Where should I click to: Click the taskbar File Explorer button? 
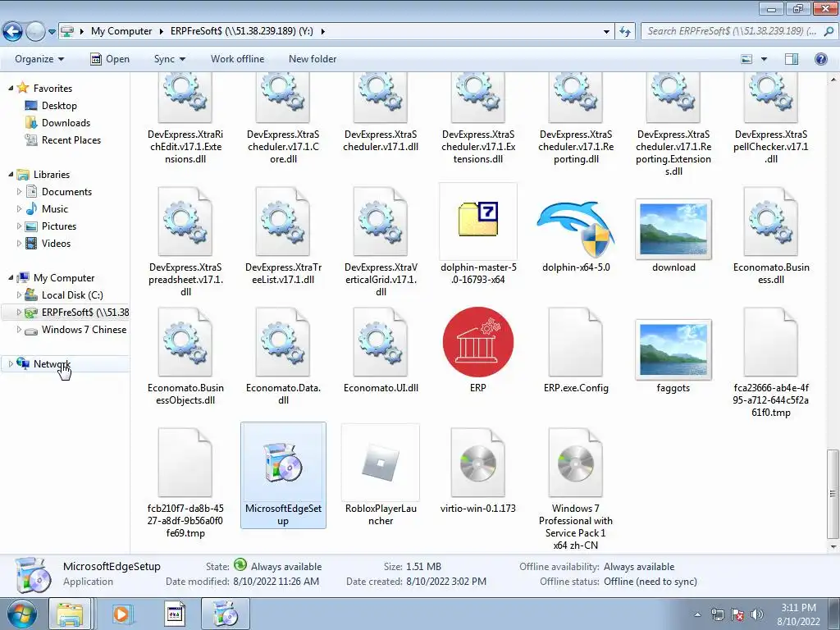pos(70,614)
